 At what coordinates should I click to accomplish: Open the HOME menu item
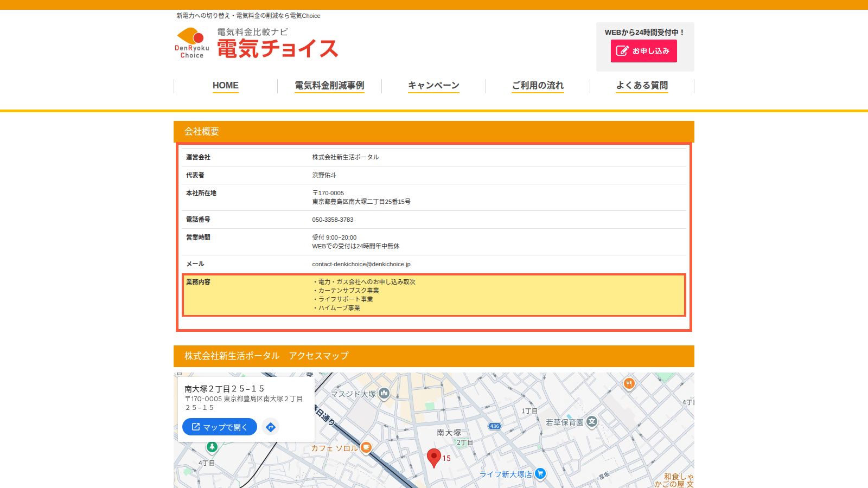(x=226, y=85)
